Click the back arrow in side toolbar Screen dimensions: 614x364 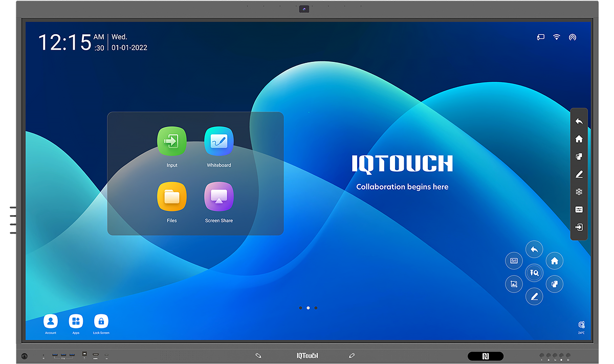(x=579, y=122)
